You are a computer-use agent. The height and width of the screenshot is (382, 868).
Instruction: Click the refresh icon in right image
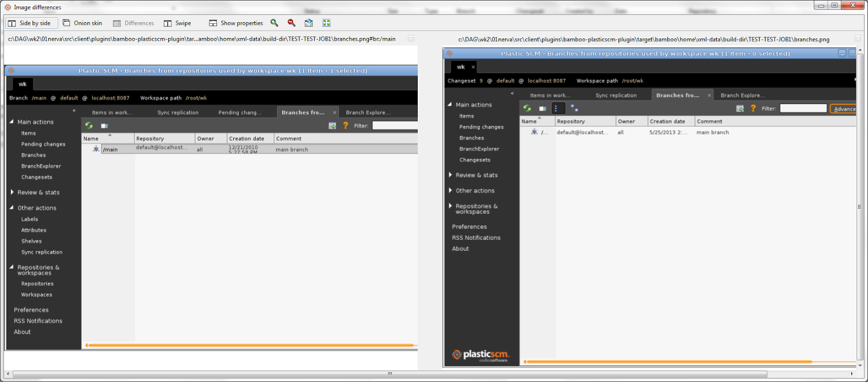pos(527,109)
